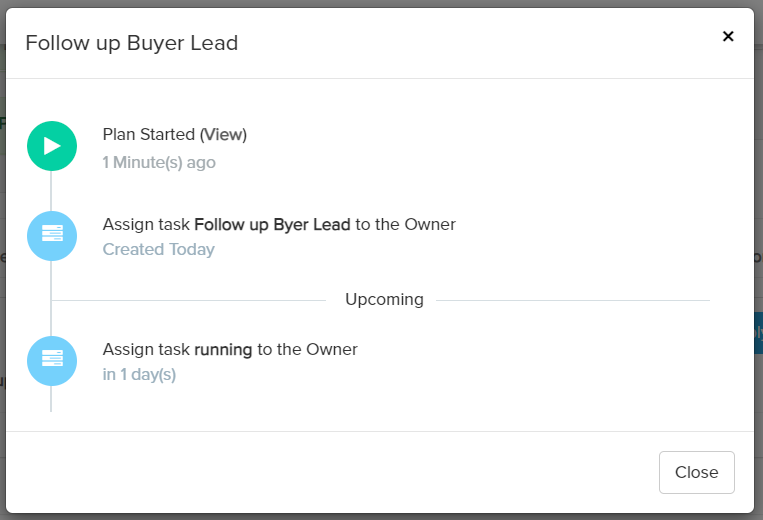Click the blue icon beside Follow up Byer Lead task
The width and height of the screenshot is (763, 520).
click(x=52, y=236)
